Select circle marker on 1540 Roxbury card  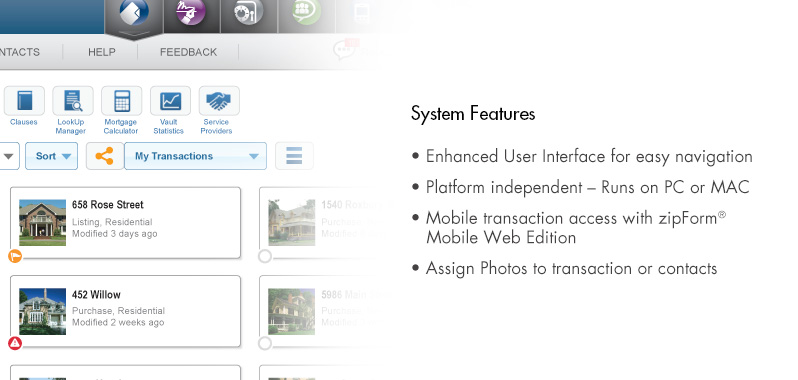(x=265, y=256)
